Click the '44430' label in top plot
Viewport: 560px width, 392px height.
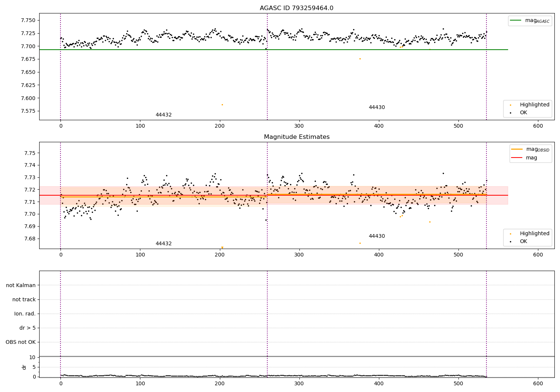tap(377, 108)
